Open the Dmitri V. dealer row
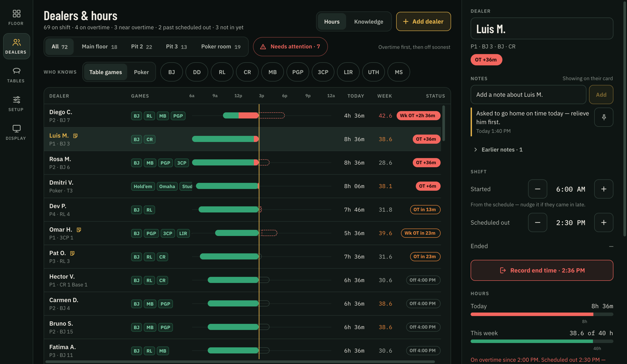This screenshot has height=364, width=627. (243, 186)
